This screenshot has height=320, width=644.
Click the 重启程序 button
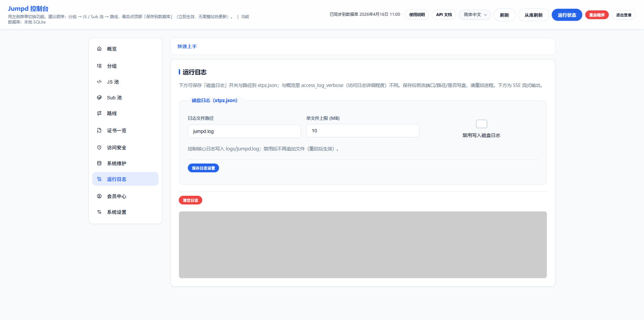[x=597, y=15]
